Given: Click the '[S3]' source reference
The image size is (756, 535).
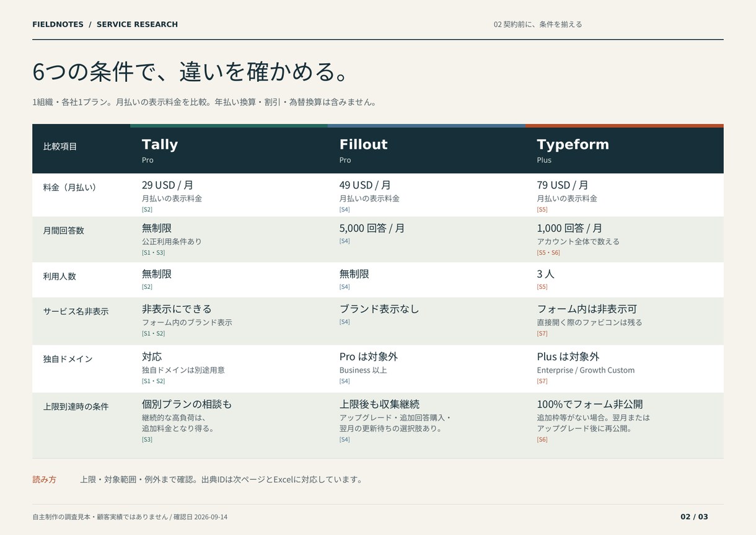Looking at the screenshot, I should point(147,440).
